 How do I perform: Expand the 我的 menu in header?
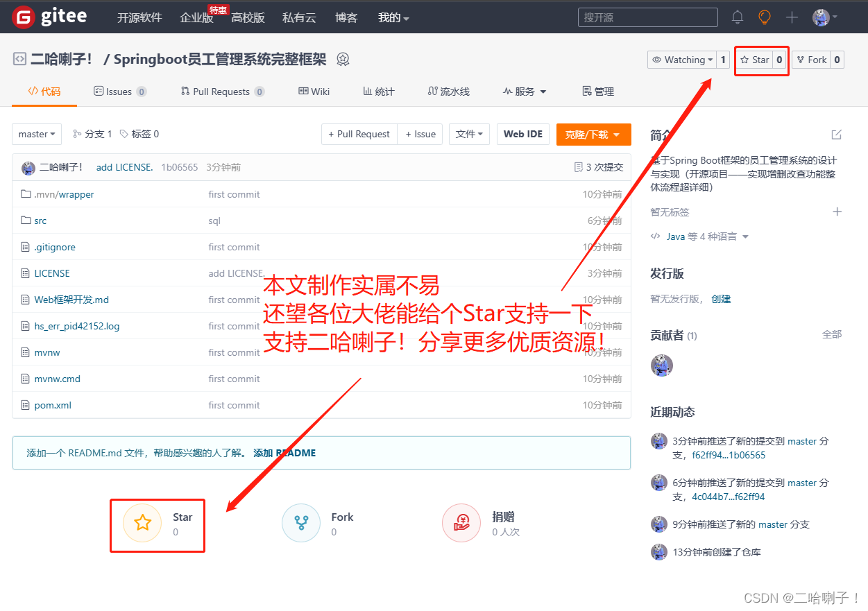pos(393,17)
